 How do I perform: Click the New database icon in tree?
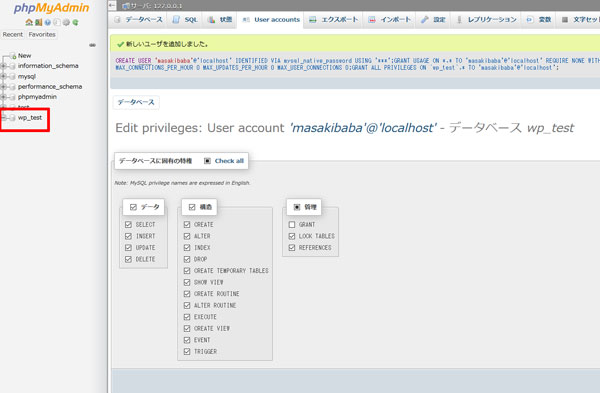pos(13,56)
